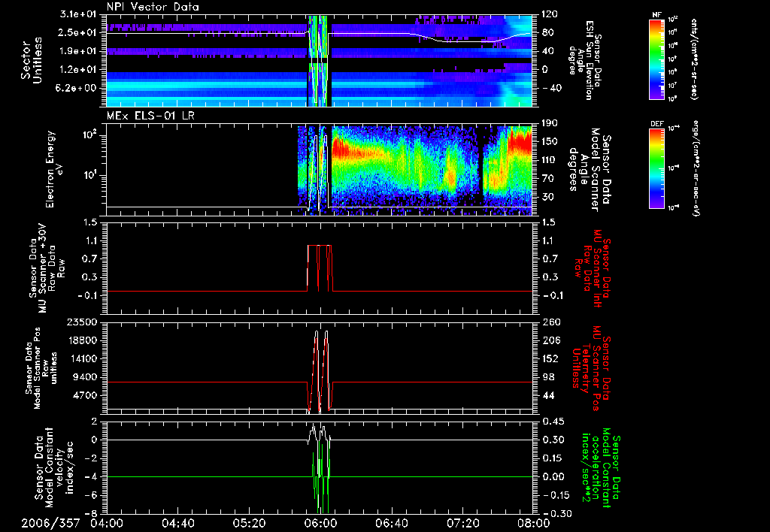The image size is (770, 532).
Task: Click the green 'Model Constant acceleration' axis label
Action: click(599, 470)
